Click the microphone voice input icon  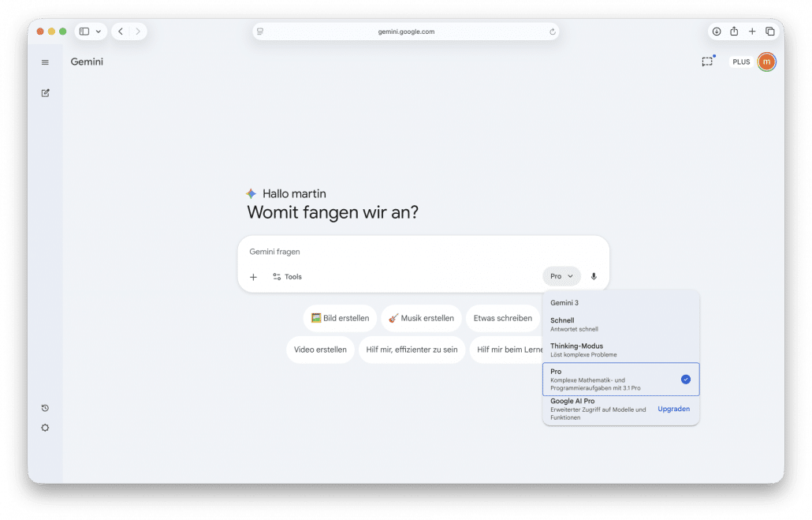point(594,276)
